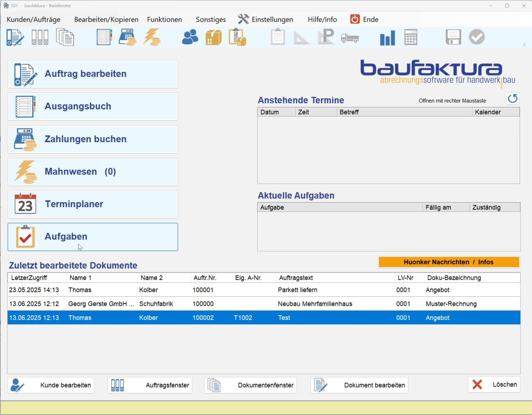Image resolution: width=532 pixels, height=415 pixels.
Task: Click the calculator toolbar icon
Action: point(411,37)
